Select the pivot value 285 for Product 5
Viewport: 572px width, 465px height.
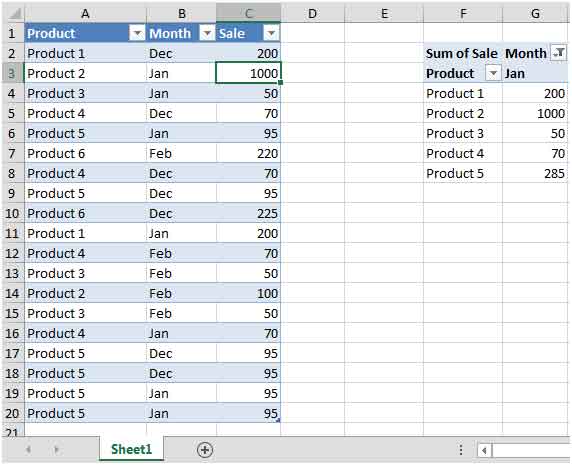tap(535, 174)
